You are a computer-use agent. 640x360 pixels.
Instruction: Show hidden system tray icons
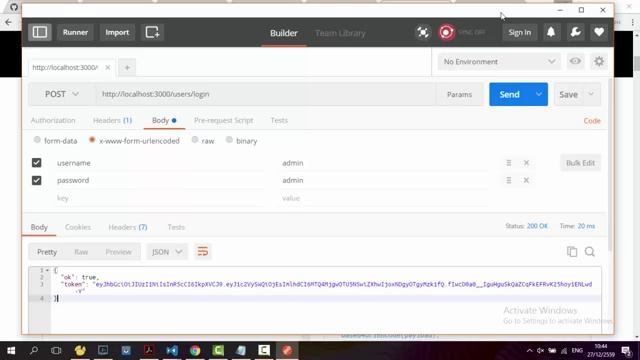pos(529,351)
